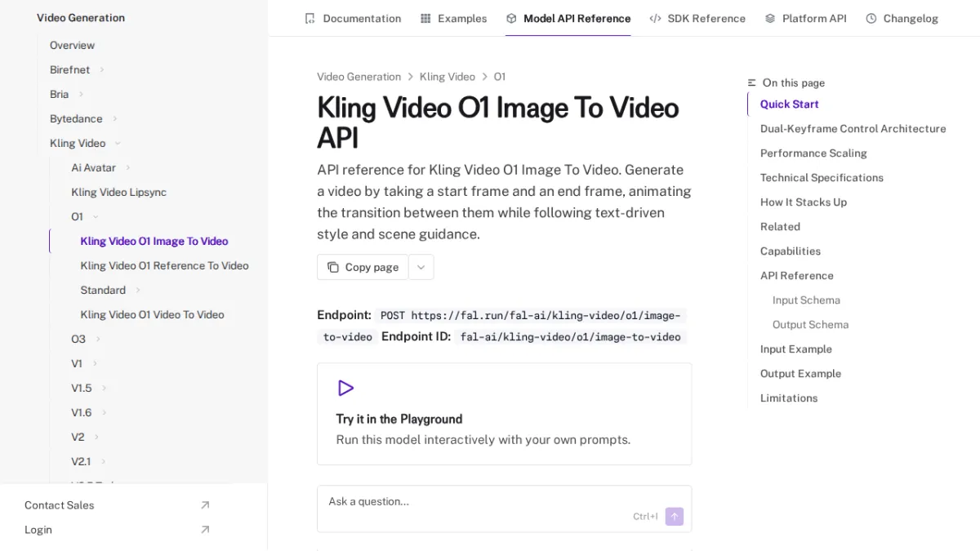Image resolution: width=980 pixels, height=551 pixels.
Task: Jump to API Reference section
Action: (x=796, y=275)
